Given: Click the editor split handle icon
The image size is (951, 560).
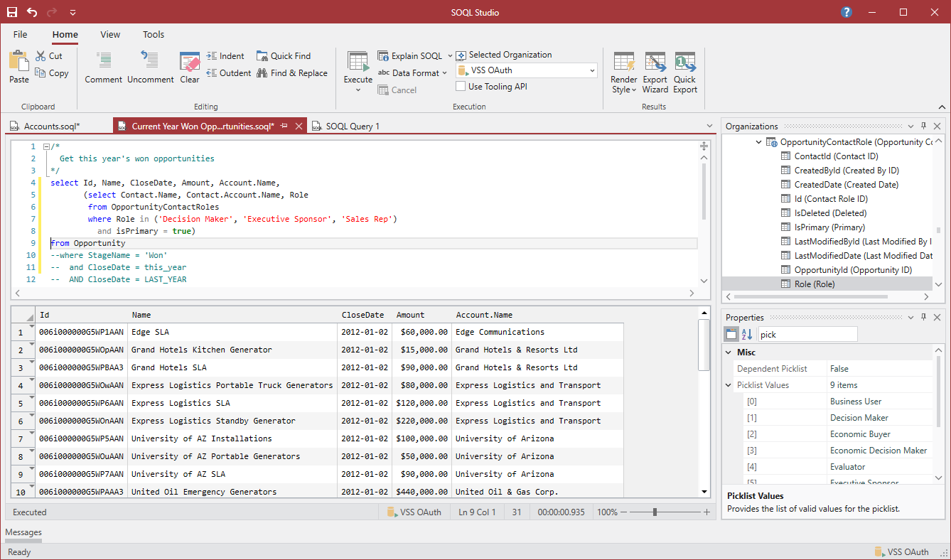Looking at the screenshot, I should point(704,146).
